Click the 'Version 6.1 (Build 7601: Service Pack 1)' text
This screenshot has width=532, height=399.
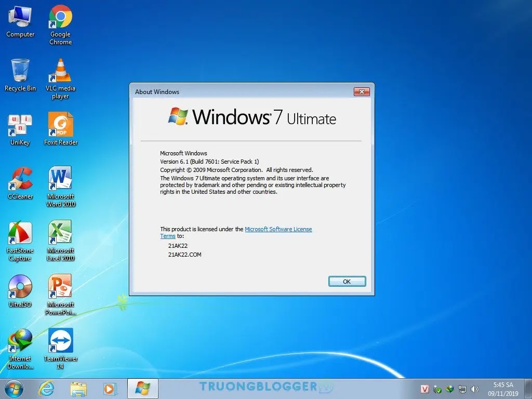pyautogui.click(x=209, y=162)
